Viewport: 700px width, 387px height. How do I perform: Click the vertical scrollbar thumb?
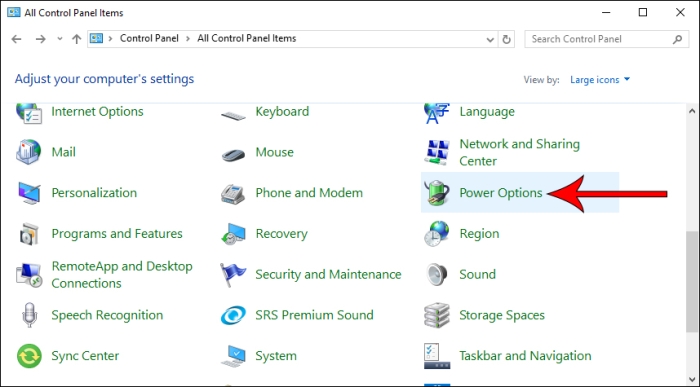692,281
